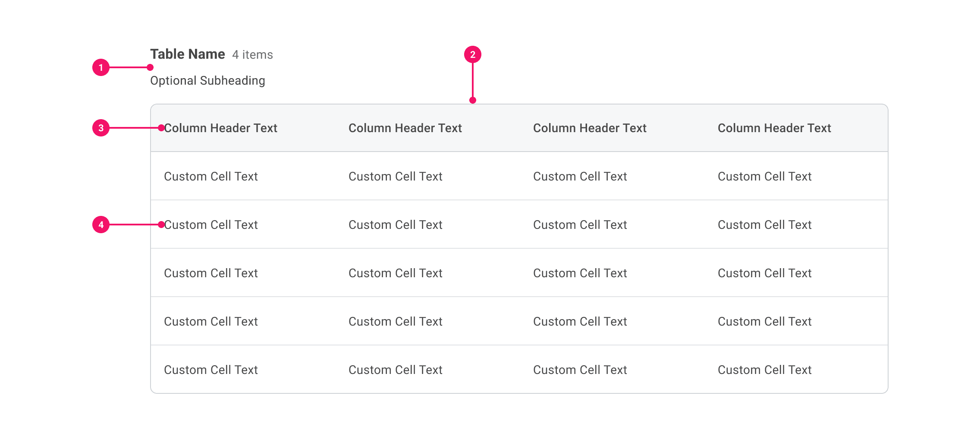Click annotation marker number 1

[x=101, y=67]
